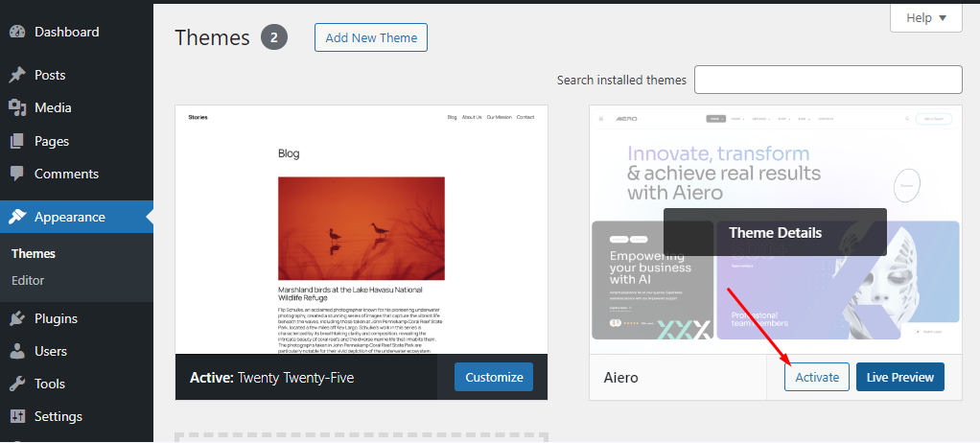Click the Aiero theme name label
This screenshot has height=443, width=980.
pos(621,378)
